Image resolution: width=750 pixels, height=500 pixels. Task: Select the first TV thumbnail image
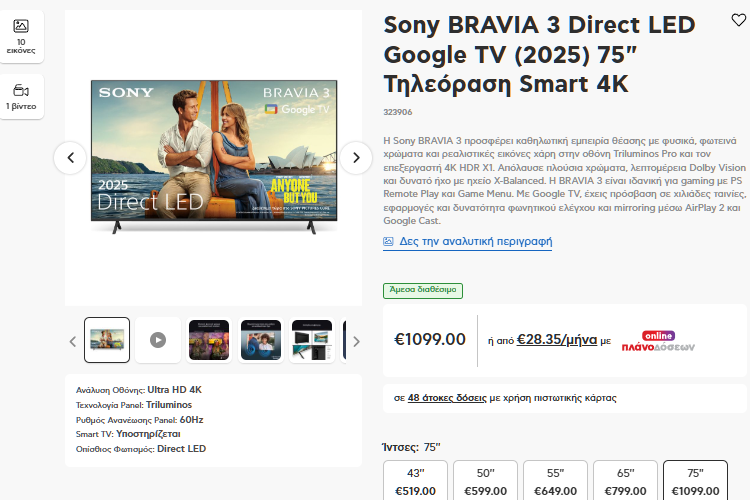pos(107,340)
